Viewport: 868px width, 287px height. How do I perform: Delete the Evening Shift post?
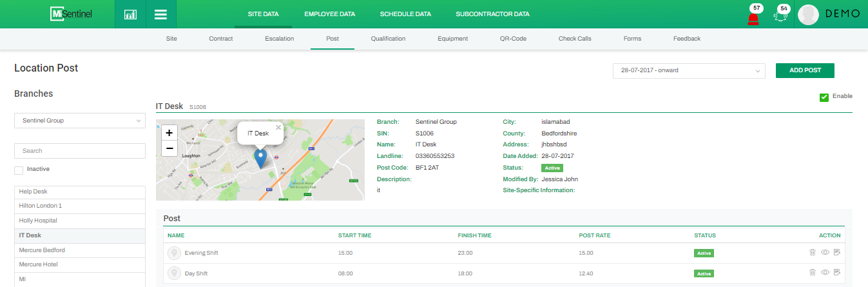[x=812, y=253]
